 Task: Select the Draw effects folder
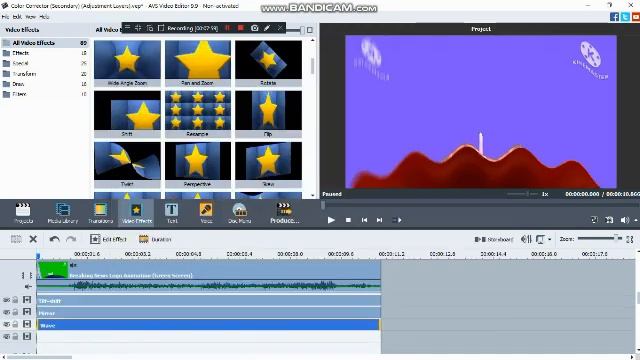45,84
